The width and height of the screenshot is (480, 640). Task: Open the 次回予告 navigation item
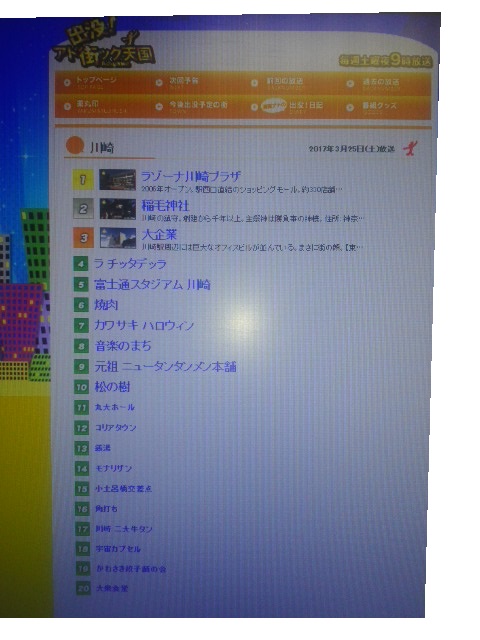pyautogui.click(x=184, y=82)
